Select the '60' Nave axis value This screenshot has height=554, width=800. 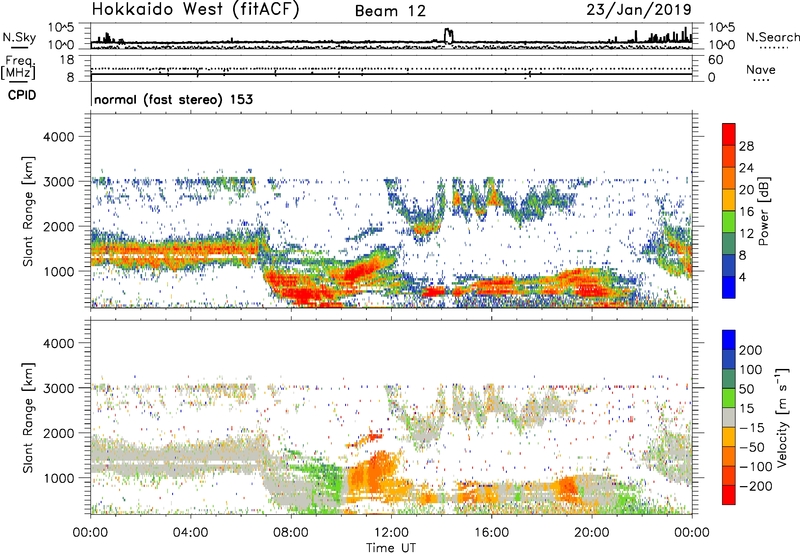pos(716,60)
